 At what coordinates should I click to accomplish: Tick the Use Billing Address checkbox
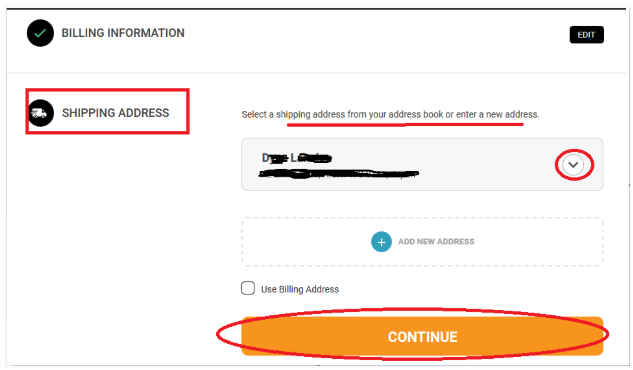(x=248, y=288)
